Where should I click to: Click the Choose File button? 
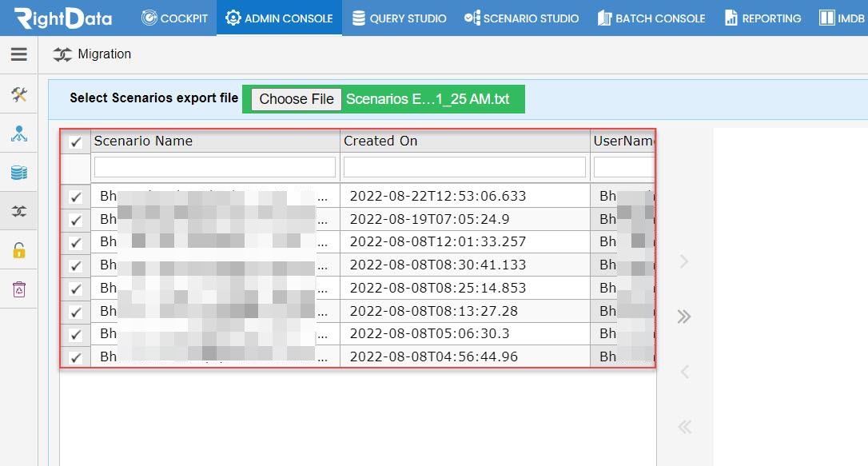click(x=297, y=99)
